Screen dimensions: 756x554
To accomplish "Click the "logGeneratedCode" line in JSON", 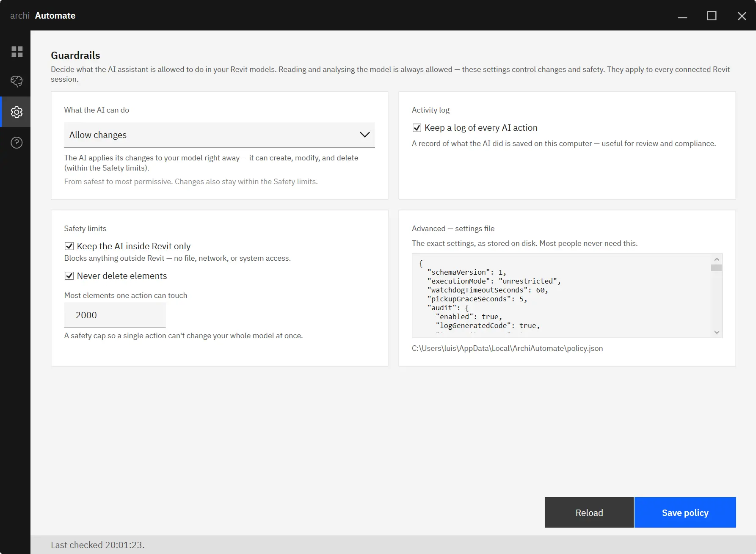I will [x=488, y=325].
